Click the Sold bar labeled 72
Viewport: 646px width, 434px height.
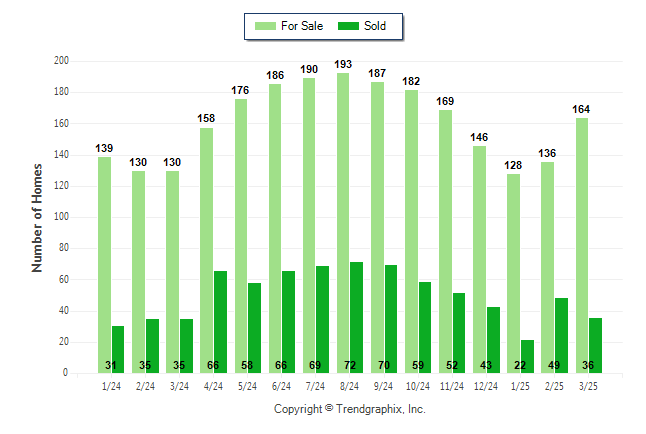pyautogui.click(x=356, y=318)
